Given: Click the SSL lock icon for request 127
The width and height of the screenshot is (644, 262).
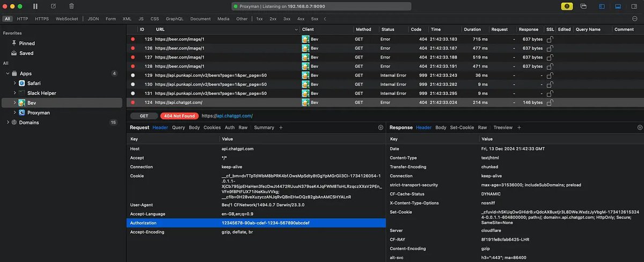Looking at the screenshot, I should coord(550,57).
